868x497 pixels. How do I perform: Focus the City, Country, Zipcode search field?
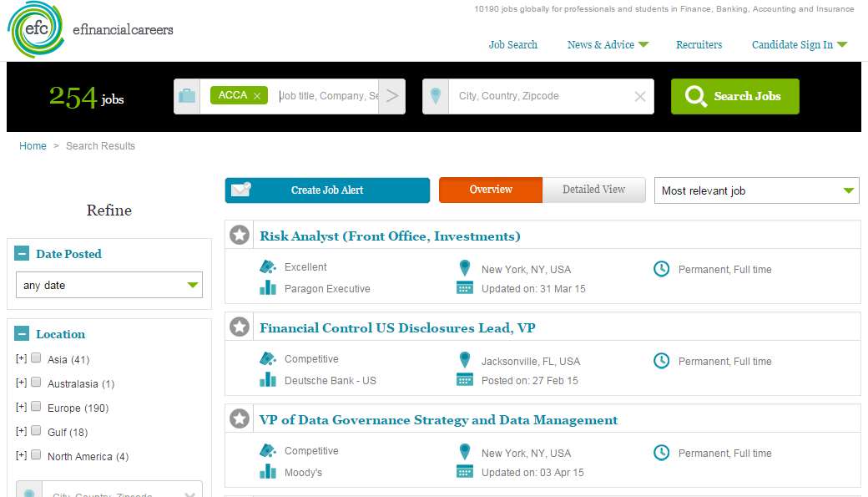point(540,96)
